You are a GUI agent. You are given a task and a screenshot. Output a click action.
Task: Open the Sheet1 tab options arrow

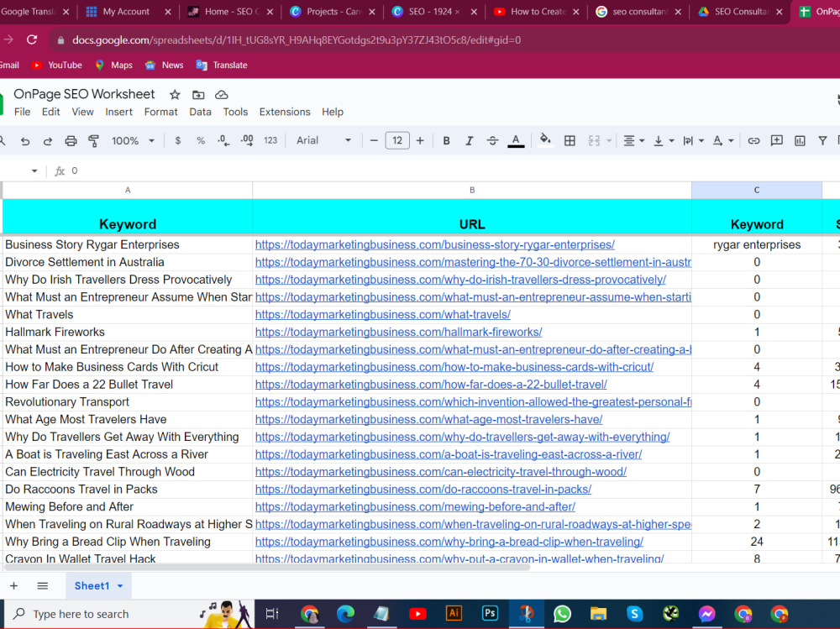pyautogui.click(x=120, y=586)
